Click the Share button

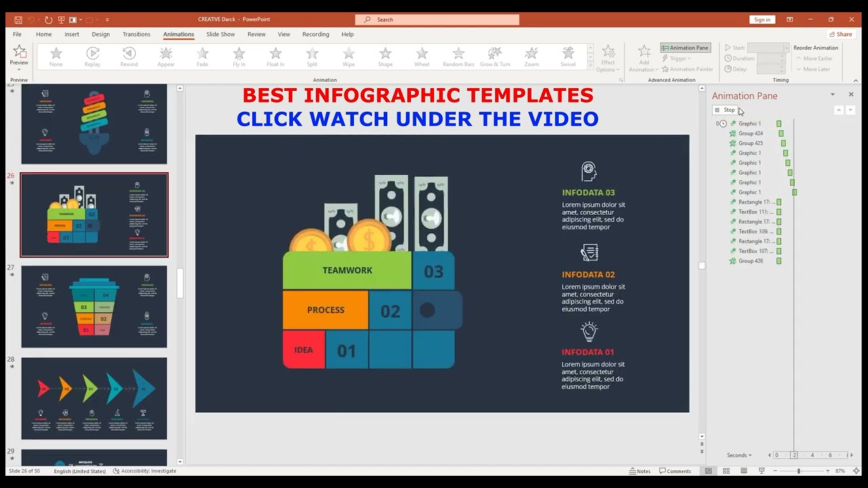841,34
